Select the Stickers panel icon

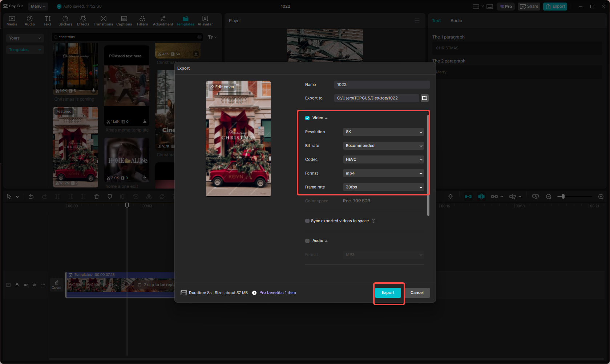65,20
